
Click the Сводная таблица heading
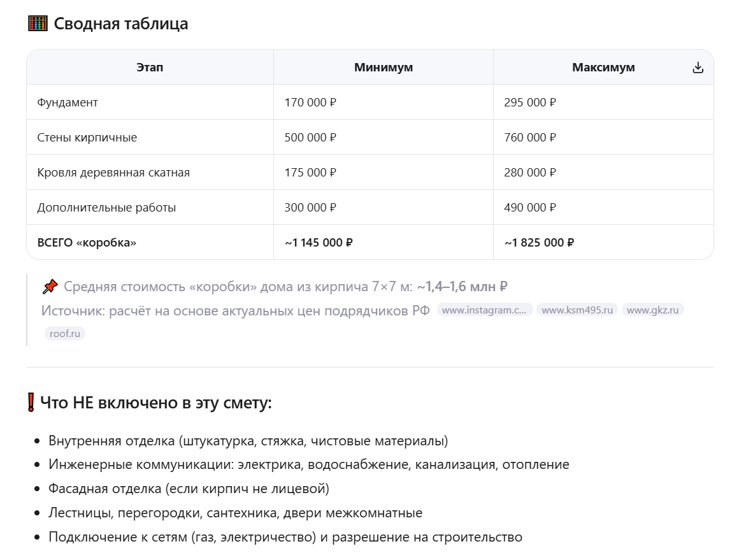[120, 24]
